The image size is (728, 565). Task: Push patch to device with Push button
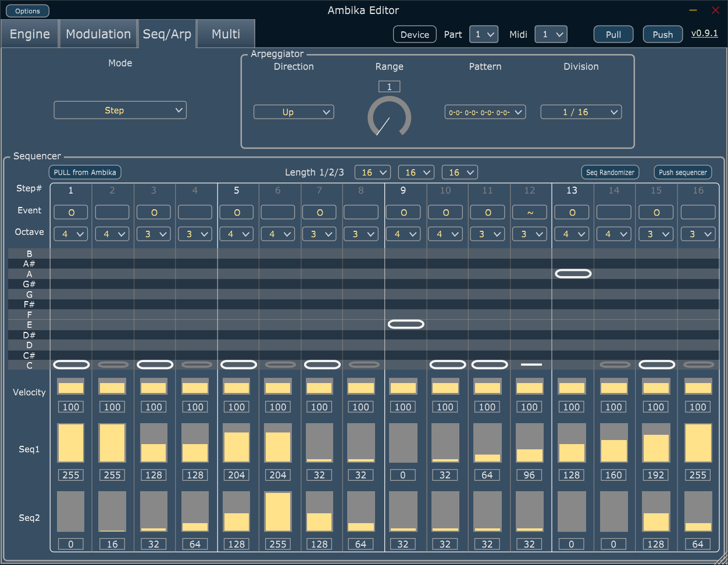pos(663,34)
